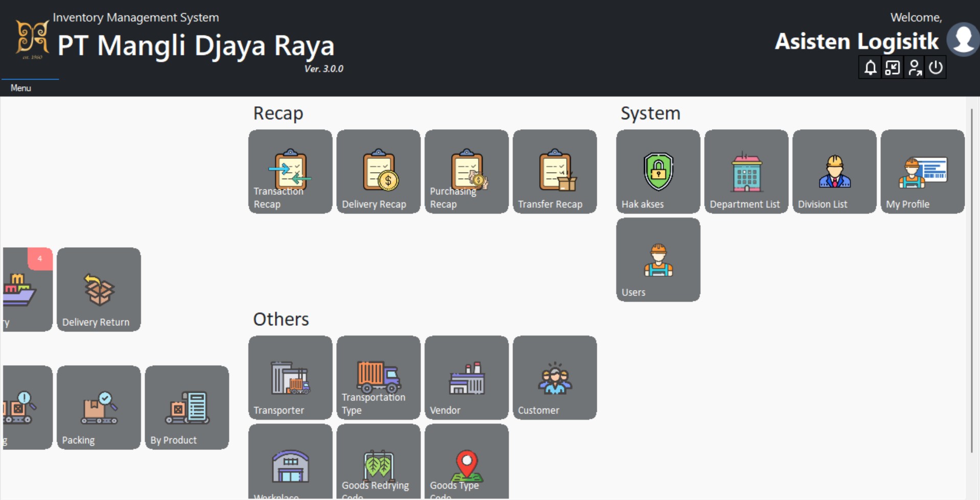Click the power logout icon
The image size is (980, 500).
click(936, 67)
